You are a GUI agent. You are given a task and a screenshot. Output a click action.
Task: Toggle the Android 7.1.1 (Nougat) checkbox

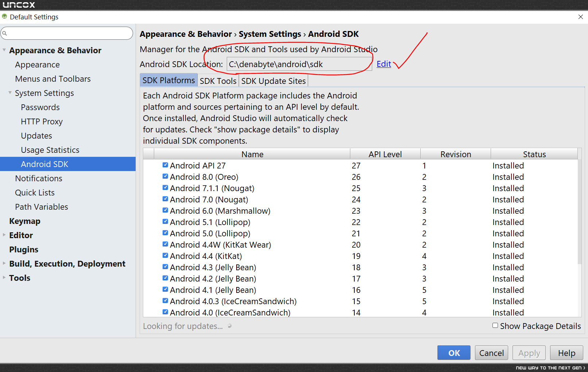[x=165, y=187]
